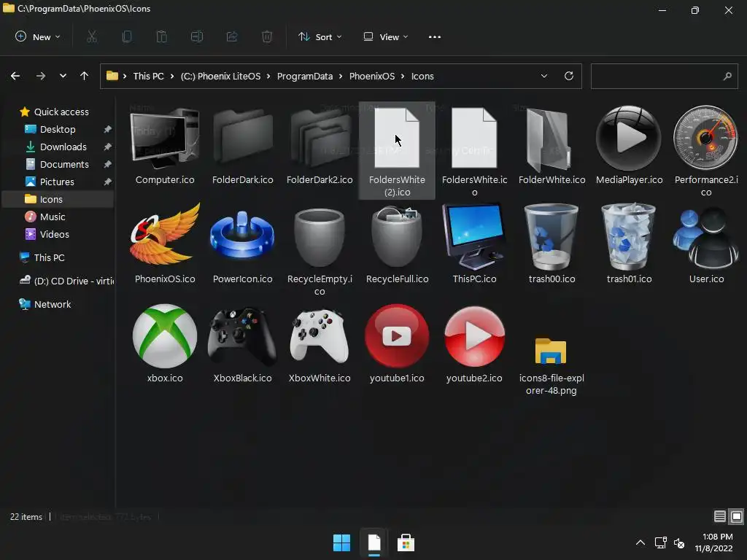Viewport: 747px width, 560px height.
Task: Open the Sort dropdown menu
Action: (x=320, y=36)
